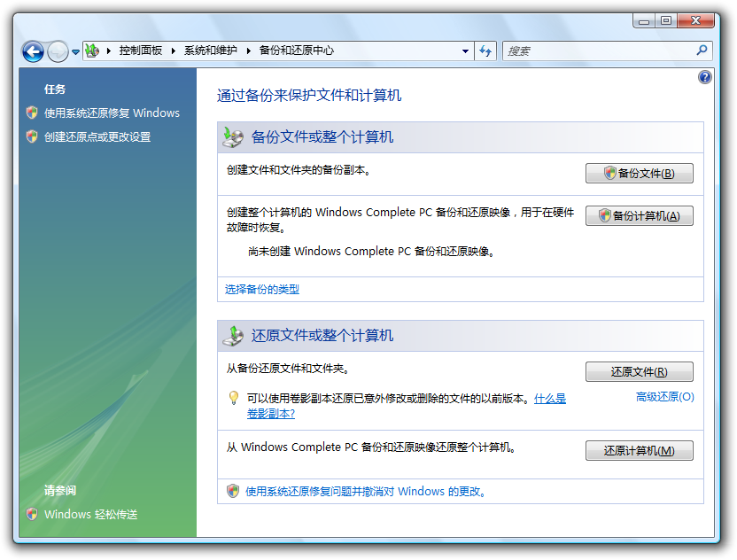Open 使用系统还原修复 Windows task
Screen dimensions: 737x560
coord(112,113)
